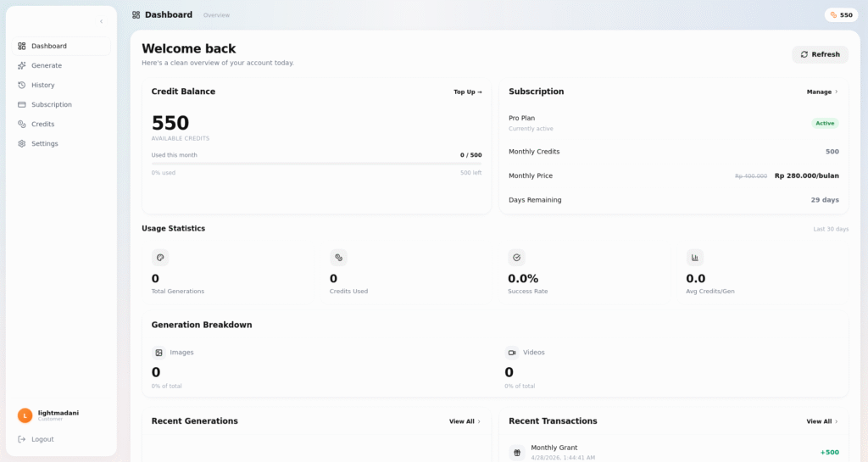Image resolution: width=868 pixels, height=462 pixels.
Task: Click the chevron next to Manage
Action: [837, 92]
